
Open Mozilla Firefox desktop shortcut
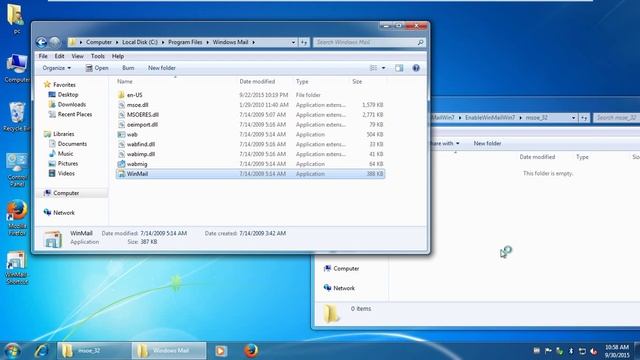pyautogui.click(x=16, y=218)
